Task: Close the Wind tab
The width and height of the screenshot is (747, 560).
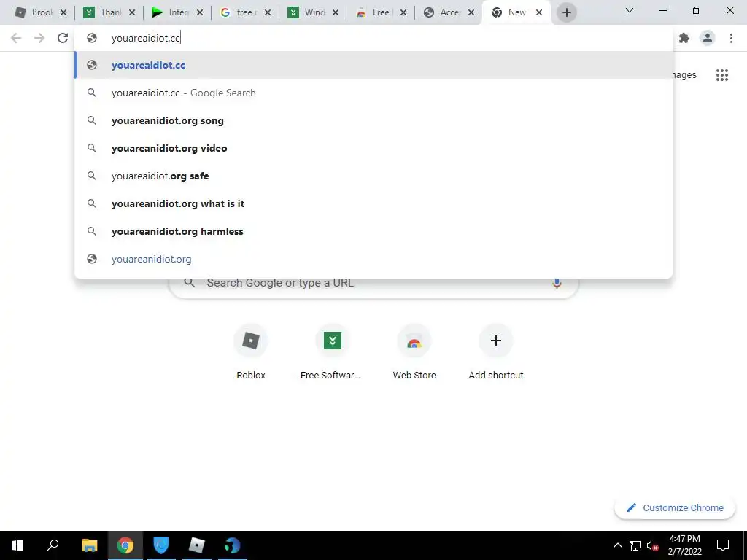Action: coord(336,12)
